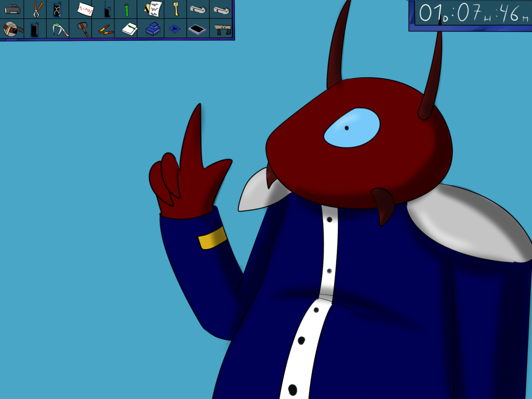Choose the green test tube item
The height and width of the screenshot is (399, 532).
[x=127, y=9]
